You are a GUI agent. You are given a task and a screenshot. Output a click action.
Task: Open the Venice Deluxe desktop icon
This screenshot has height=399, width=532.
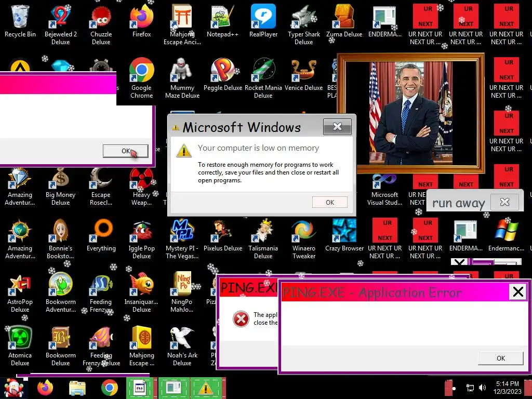coord(303,75)
